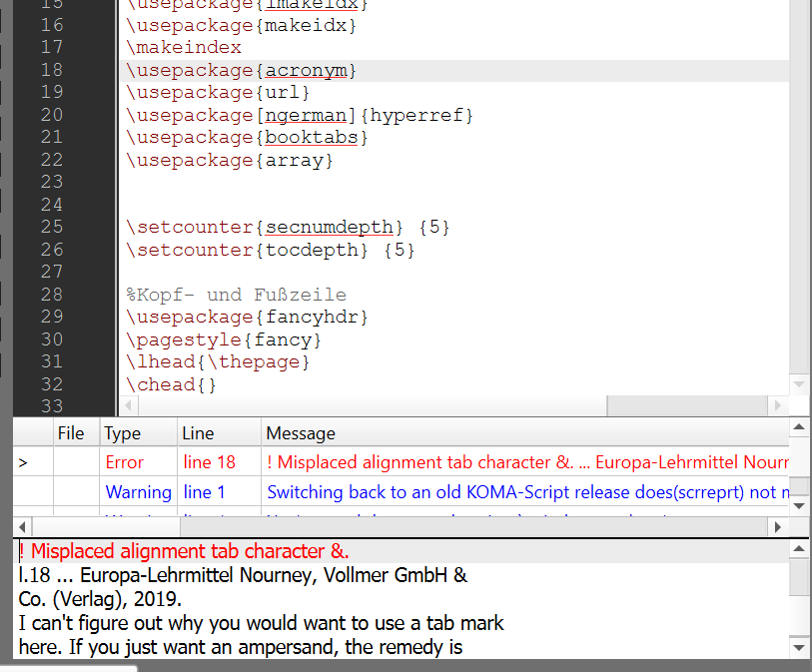Viewport: 812px width, 672px height.
Task: Select the Error row for line 18
Action: point(400,462)
